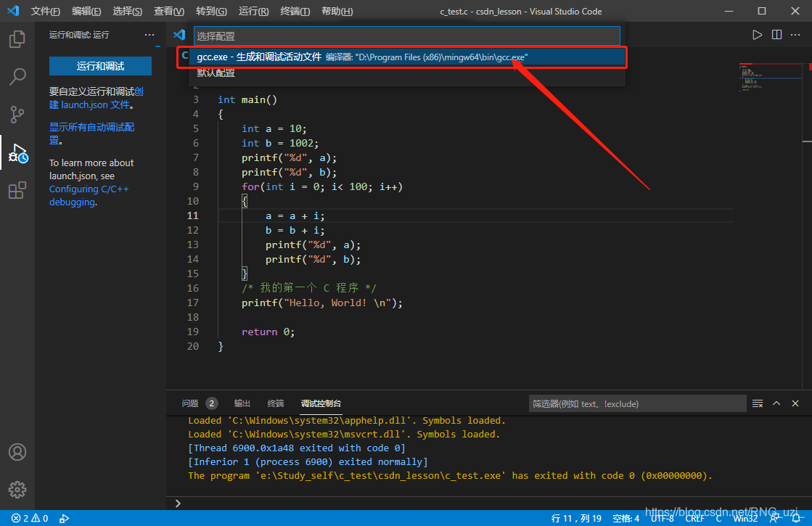Open the Manage gear settings icon
Viewport: 812px width, 526px height.
point(17,489)
